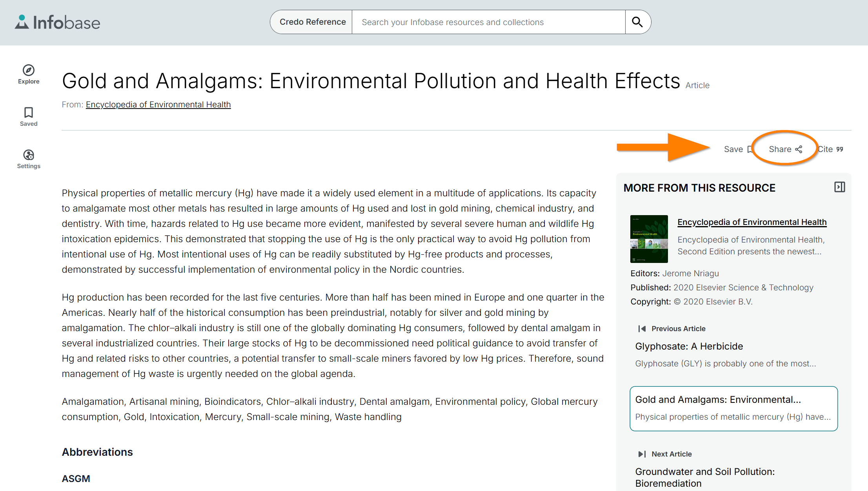
Task: Click the Editors: Jerome Nriagu line
Action: [675, 274]
